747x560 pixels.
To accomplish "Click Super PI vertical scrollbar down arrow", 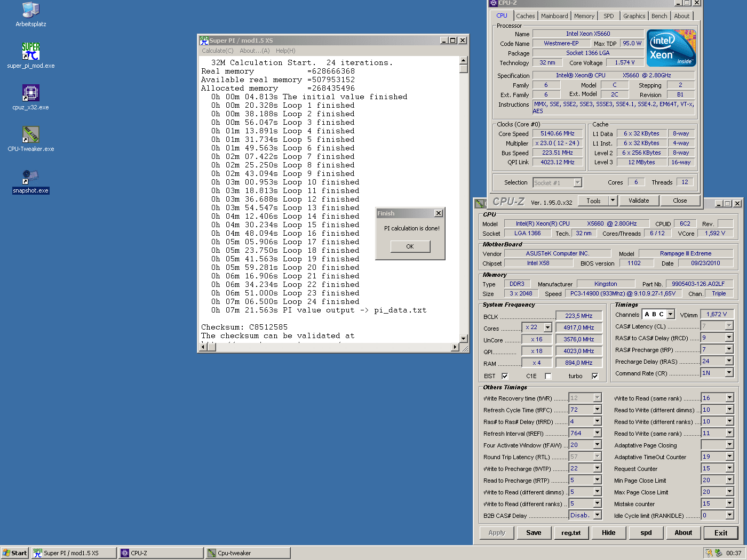I will pyautogui.click(x=463, y=339).
